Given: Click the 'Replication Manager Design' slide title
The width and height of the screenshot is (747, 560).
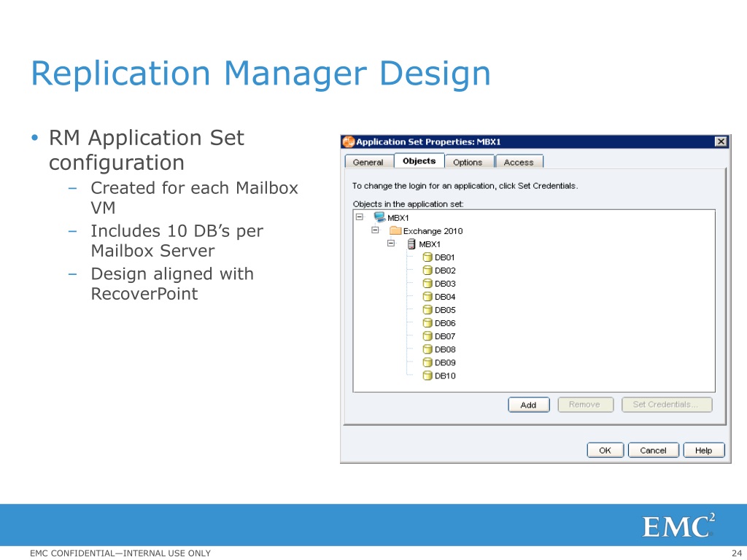Looking at the screenshot, I should (x=260, y=74).
